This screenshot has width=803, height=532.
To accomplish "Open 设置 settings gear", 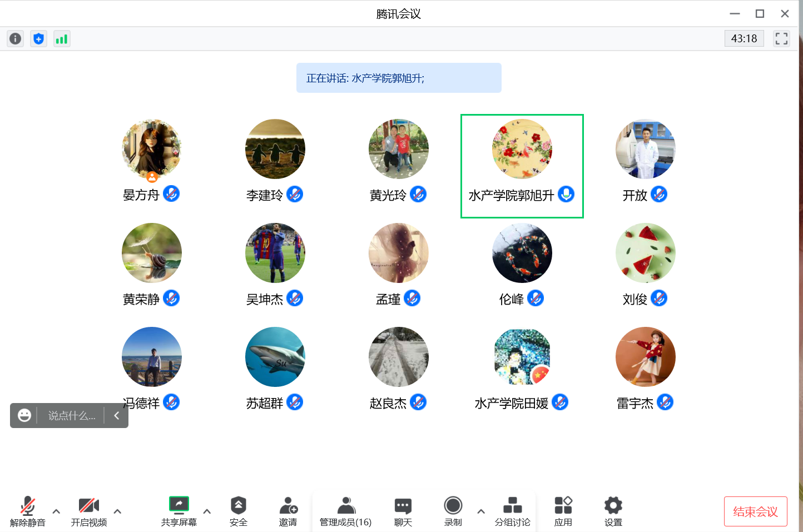I will pos(613,511).
